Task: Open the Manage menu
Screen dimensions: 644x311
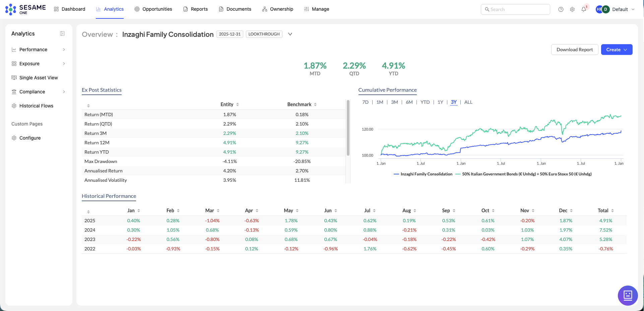Action: 317,9
